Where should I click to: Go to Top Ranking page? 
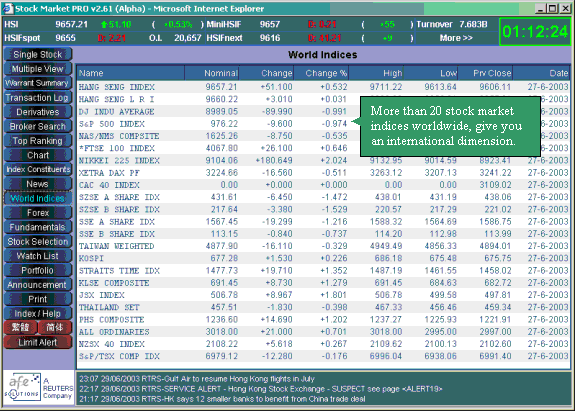pos(38,141)
